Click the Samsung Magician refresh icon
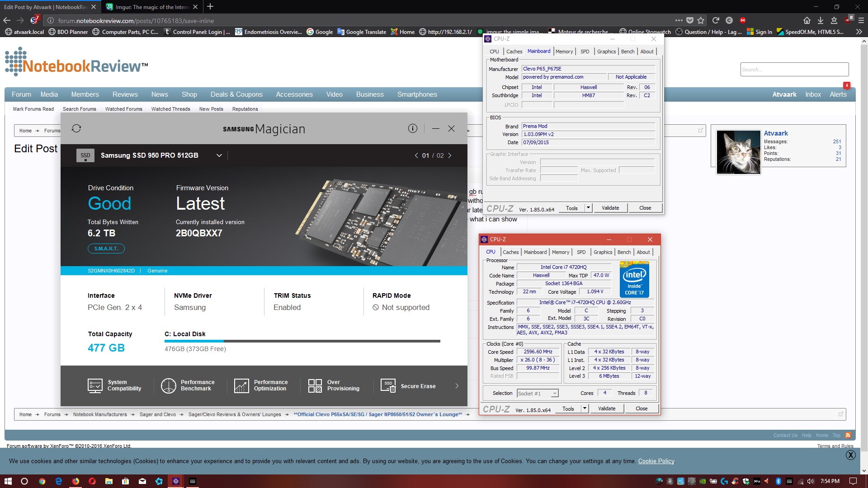The width and height of the screenshot is (868, 488). [x=76, y=129]
